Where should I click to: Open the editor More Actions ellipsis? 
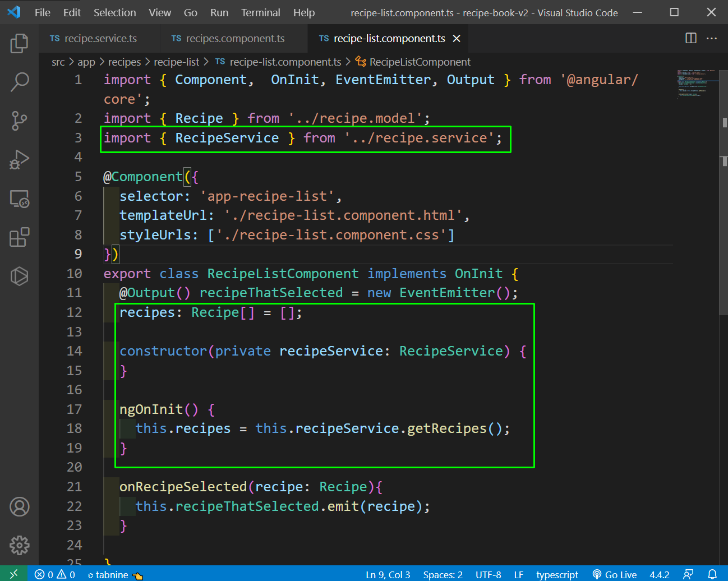[x=712, y=38]
